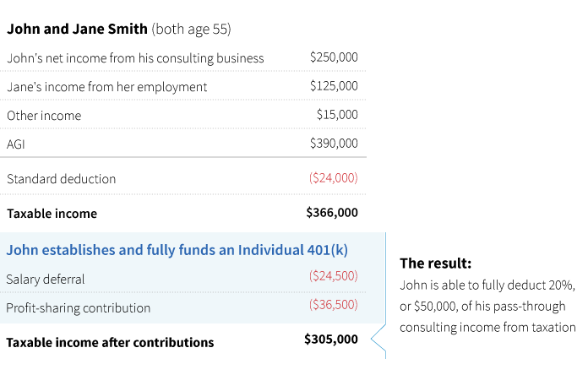
Task: Click Jane's employment income label
Action: point(106,87)
